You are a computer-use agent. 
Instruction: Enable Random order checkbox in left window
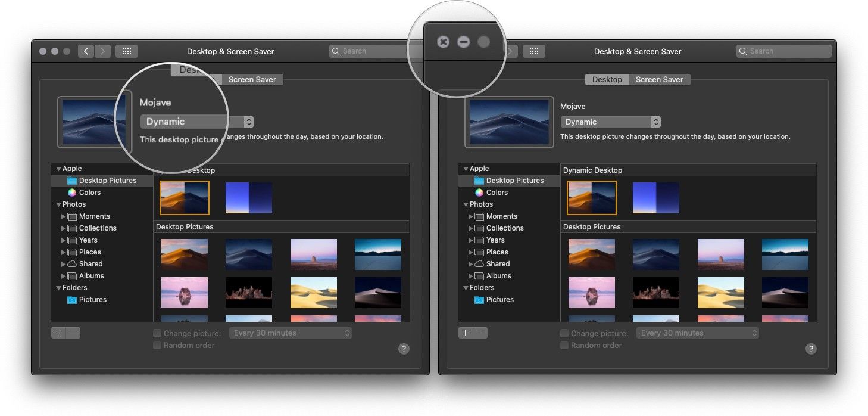coord(157,346)
